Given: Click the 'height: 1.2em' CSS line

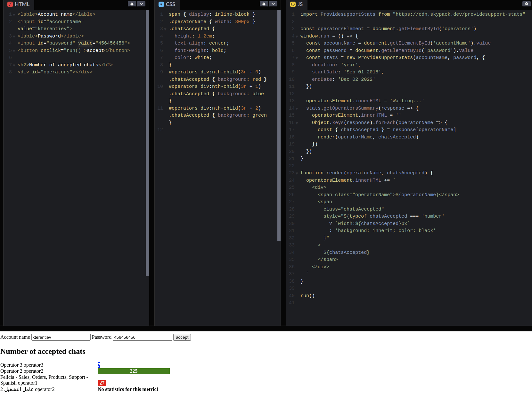Looking at the screenshot, I should click(x=194, y=36).
